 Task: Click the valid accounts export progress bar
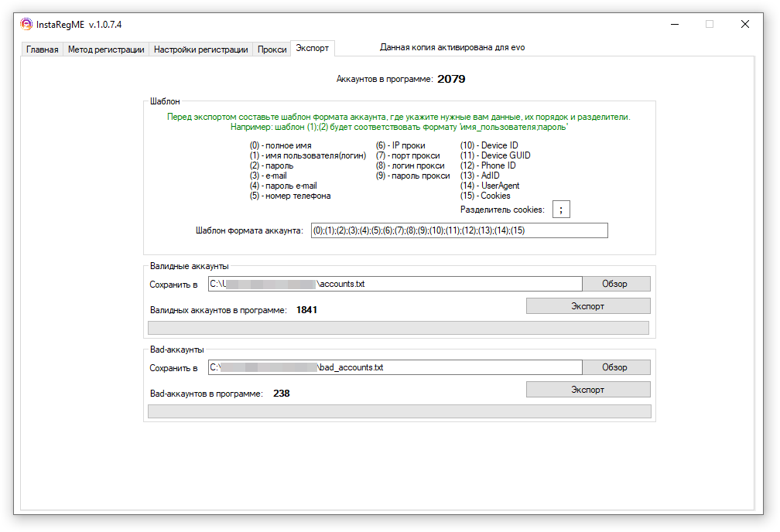[x=398, y=328]
